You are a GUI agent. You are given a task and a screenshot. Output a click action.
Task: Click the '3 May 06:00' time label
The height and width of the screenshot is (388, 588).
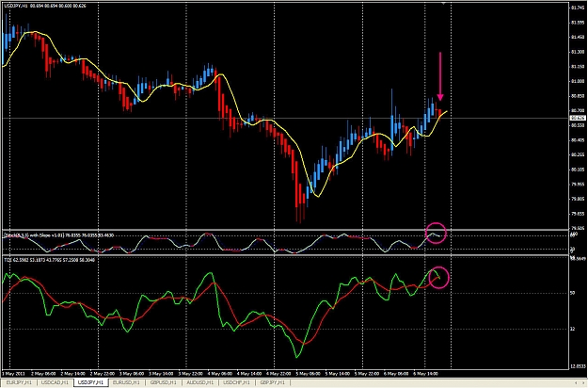point(132,374)
